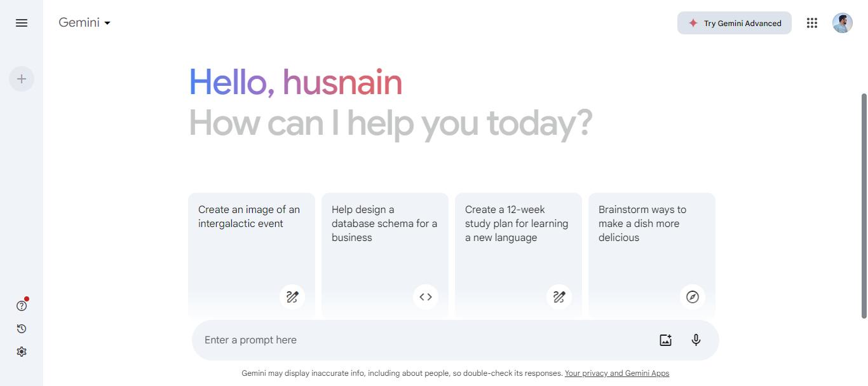
Task: Open Gemini settings gear icon
Action: click(x=21, y=351)
